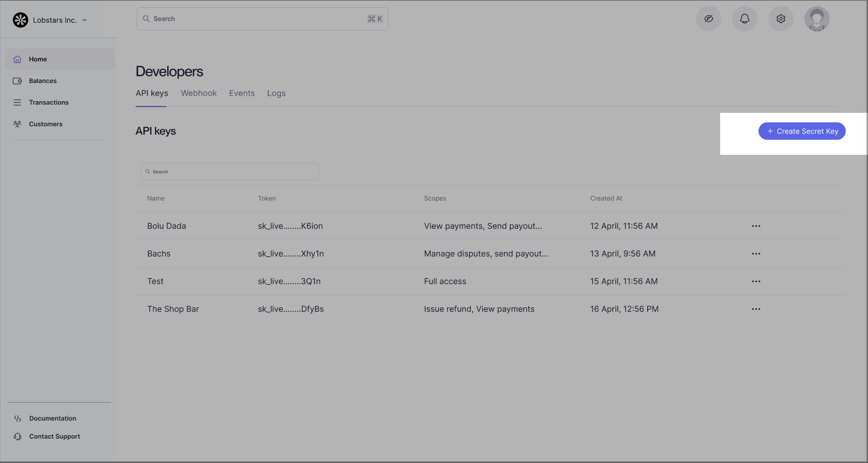Image resolution: width=868 pixels, height=463 pixels.
Task: Switch to the API keys tab
Action: 152,93
